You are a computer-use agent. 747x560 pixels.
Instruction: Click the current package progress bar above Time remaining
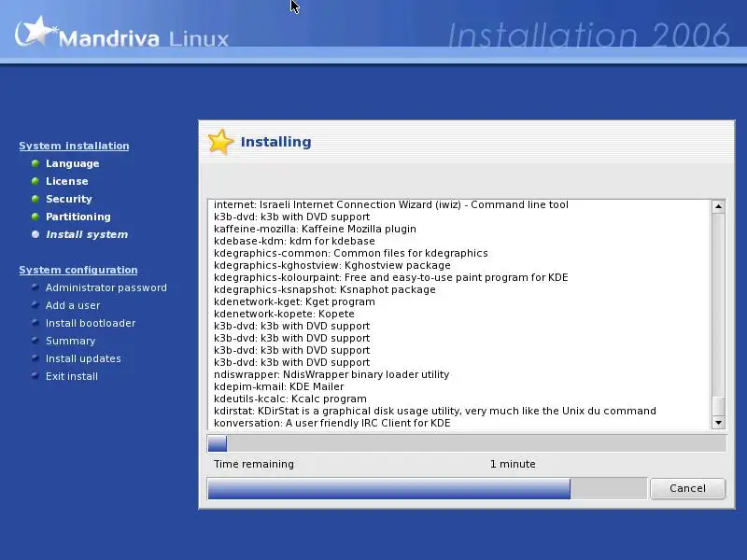click(467, 444)
